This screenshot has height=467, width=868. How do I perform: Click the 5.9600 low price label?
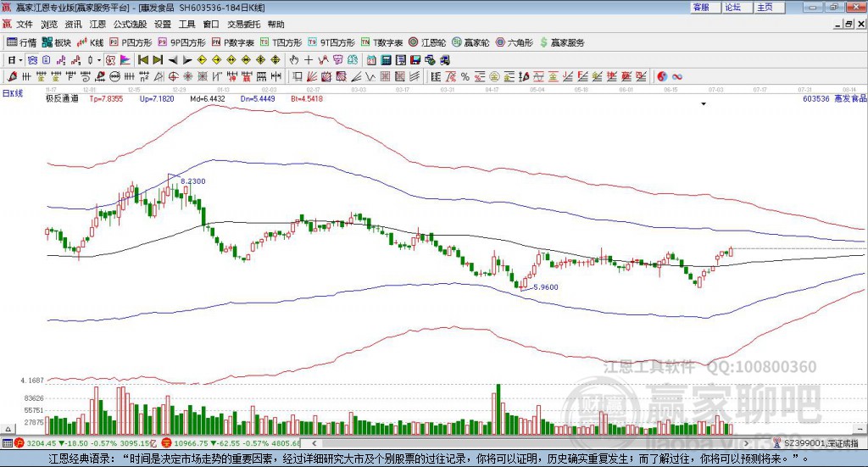pos(546,287)
